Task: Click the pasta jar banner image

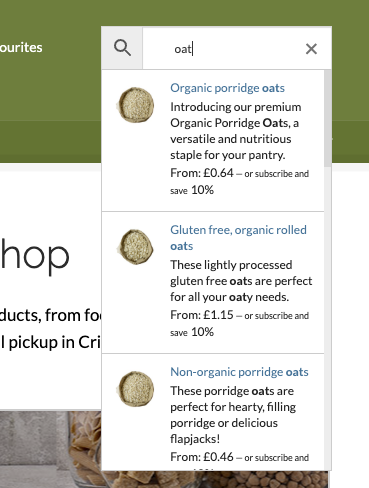Action: pyautogui.click(x=50, y=449)
